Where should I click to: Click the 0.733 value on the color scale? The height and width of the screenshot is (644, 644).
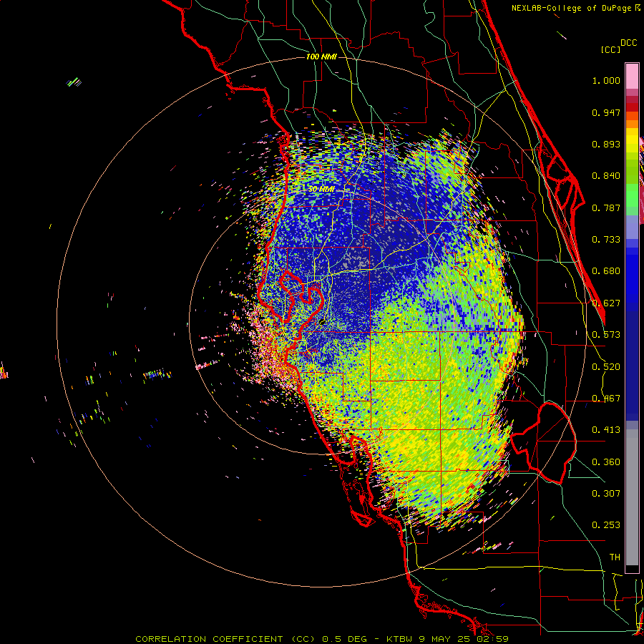click(606, 240)
